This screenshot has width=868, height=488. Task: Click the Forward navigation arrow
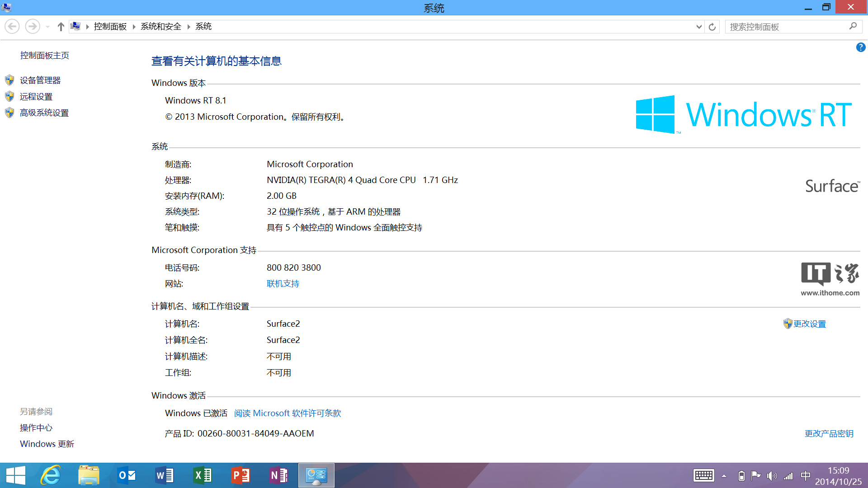tap(32, 27)
